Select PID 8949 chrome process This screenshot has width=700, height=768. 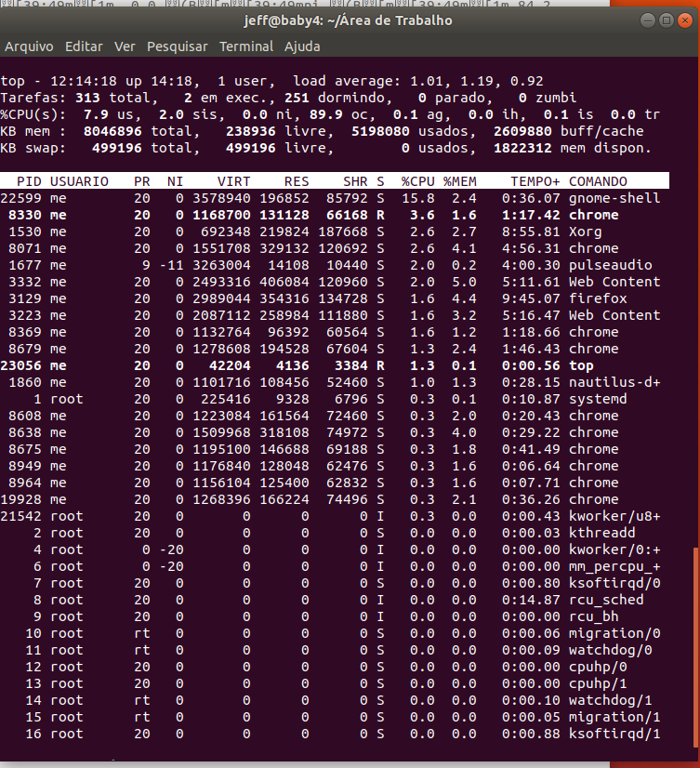(24, 465)
